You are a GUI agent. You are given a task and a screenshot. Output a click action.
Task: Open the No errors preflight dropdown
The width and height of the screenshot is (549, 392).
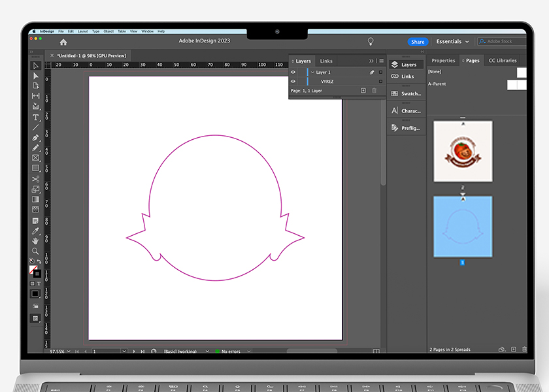tap(249, 351)
